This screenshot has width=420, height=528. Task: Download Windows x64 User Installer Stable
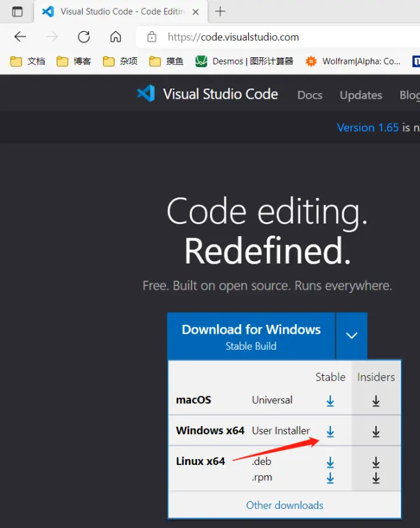click(330, 431)
